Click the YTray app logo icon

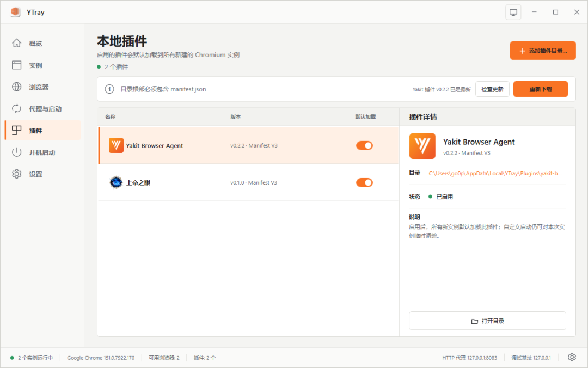point(15,12)
